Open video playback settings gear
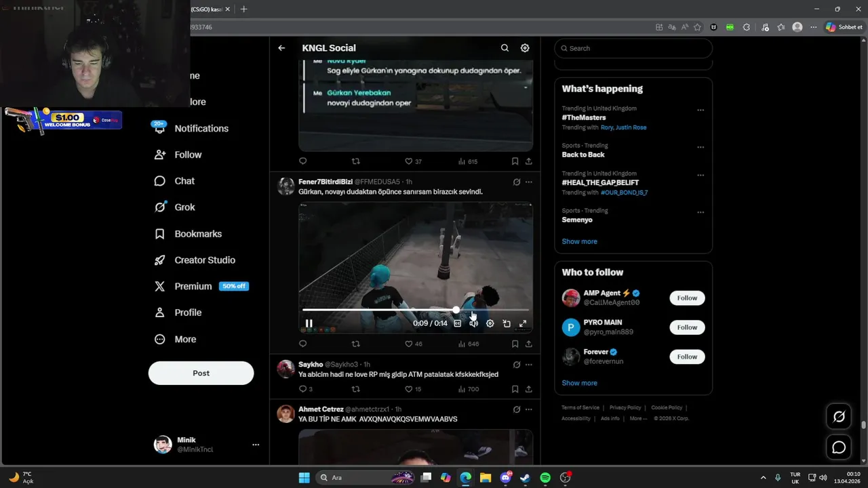Image resolution: width=868 pixels, height=488 pixels. [490, 323]
